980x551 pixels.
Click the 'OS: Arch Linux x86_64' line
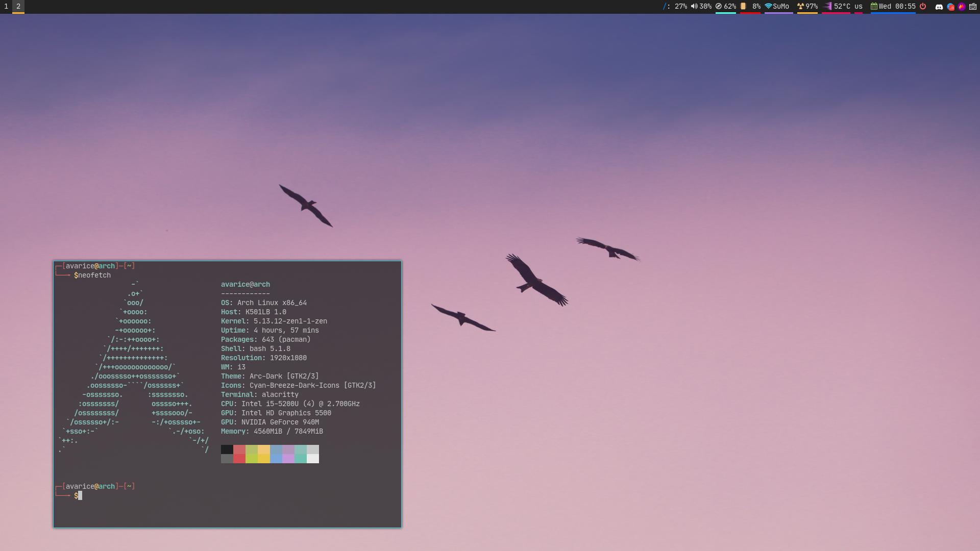pos(264,303)
